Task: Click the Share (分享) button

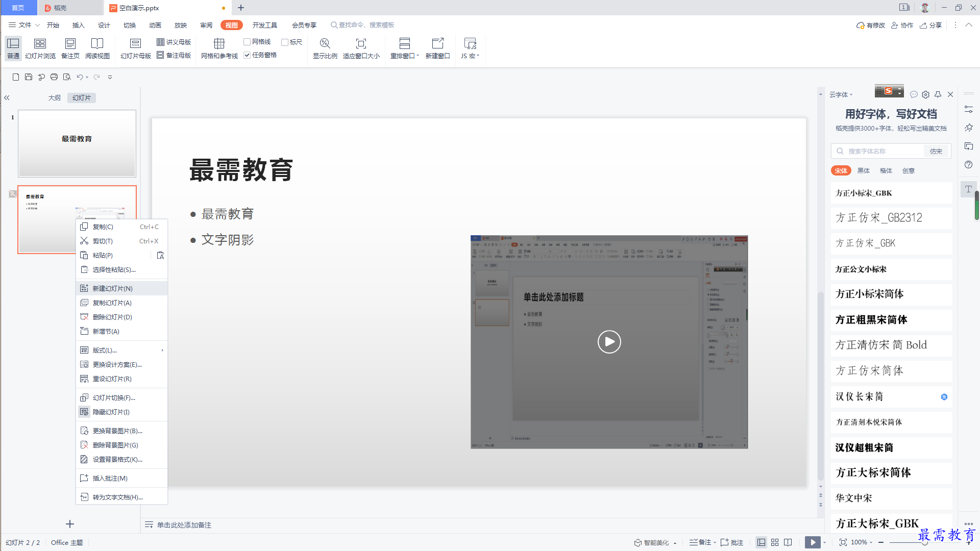Action: pos(930,25)
